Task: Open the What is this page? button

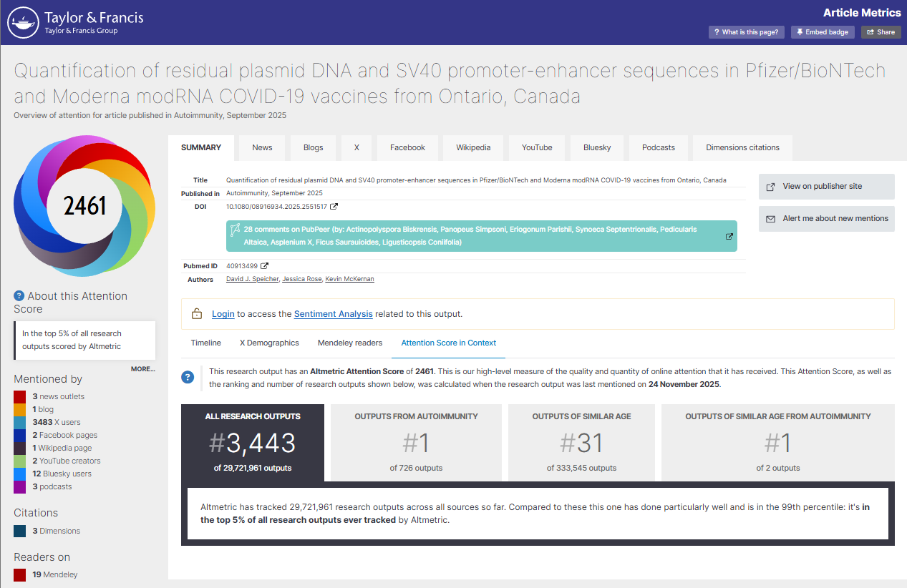Action: coord(747,32)
